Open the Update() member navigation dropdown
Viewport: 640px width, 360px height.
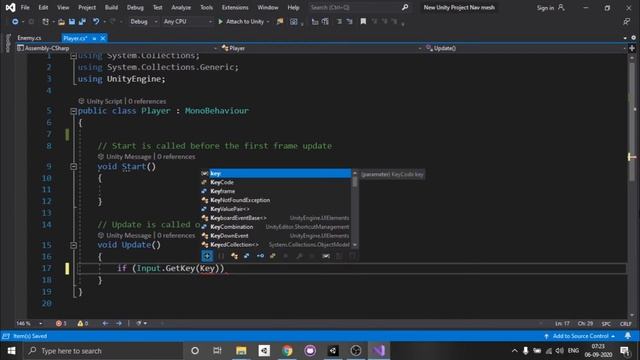click(x=526, y=48)
